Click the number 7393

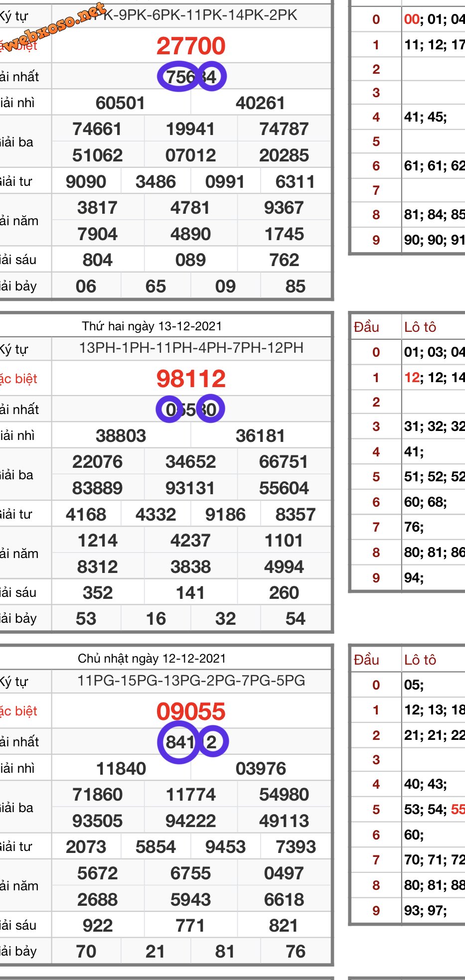[x=295, y=847]
